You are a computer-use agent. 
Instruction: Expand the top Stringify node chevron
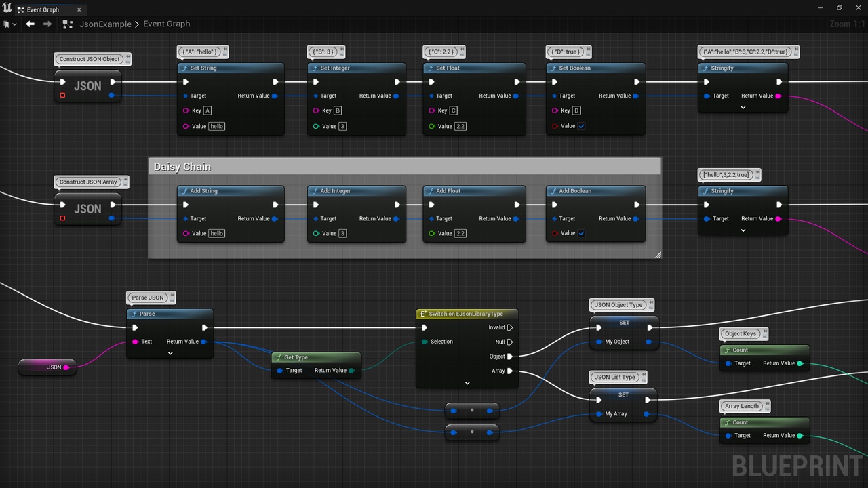pos(743,107)
